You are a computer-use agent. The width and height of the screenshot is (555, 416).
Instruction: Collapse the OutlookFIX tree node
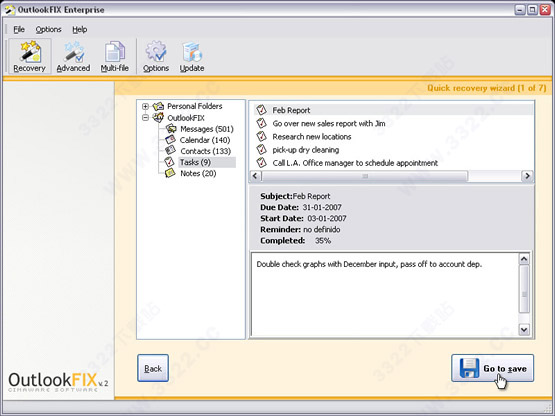145,118
